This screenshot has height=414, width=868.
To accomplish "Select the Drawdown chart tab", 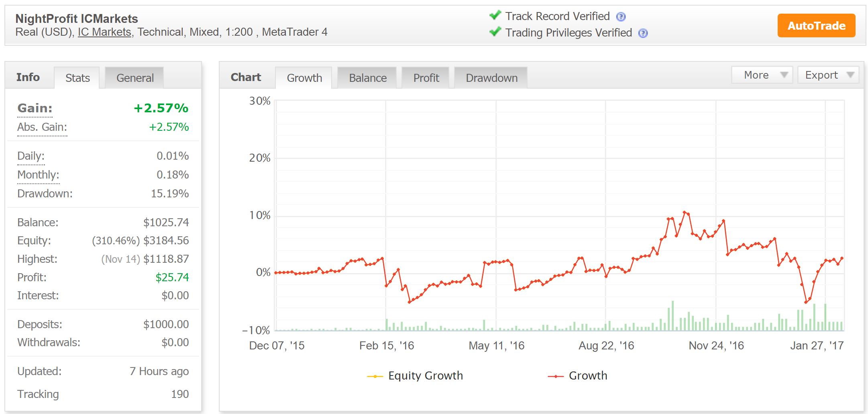I will coord(491,78).
